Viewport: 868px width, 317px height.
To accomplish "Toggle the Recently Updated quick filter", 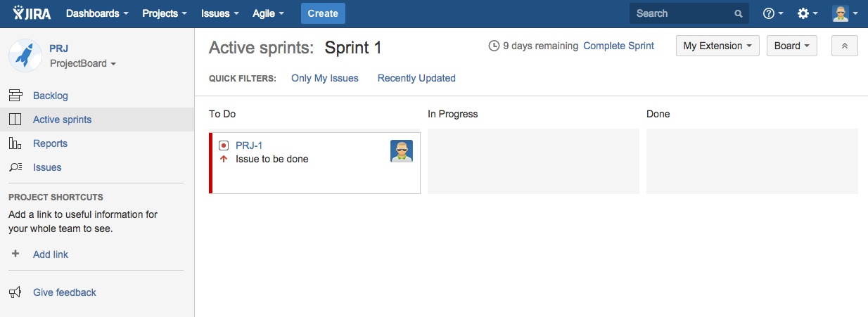I will click(x=416, y=78).
